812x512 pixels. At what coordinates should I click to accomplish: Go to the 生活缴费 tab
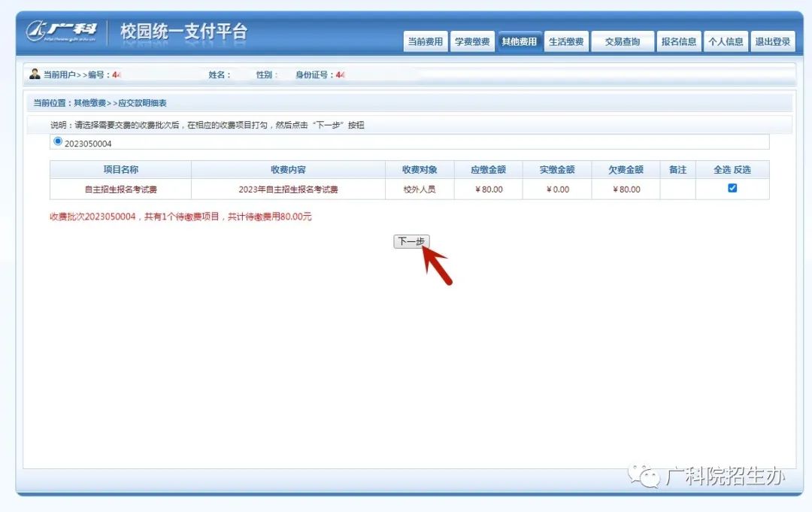pyautogui.click(x=565, y=42)
